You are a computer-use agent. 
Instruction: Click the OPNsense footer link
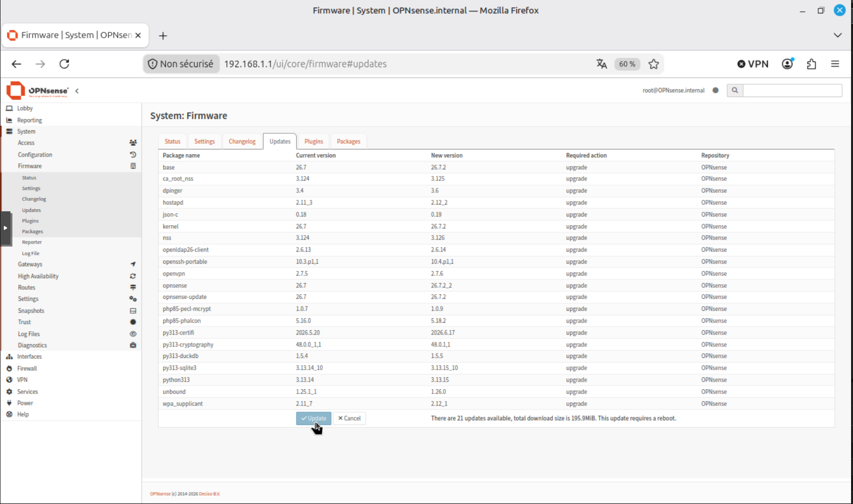coord(160,494)
